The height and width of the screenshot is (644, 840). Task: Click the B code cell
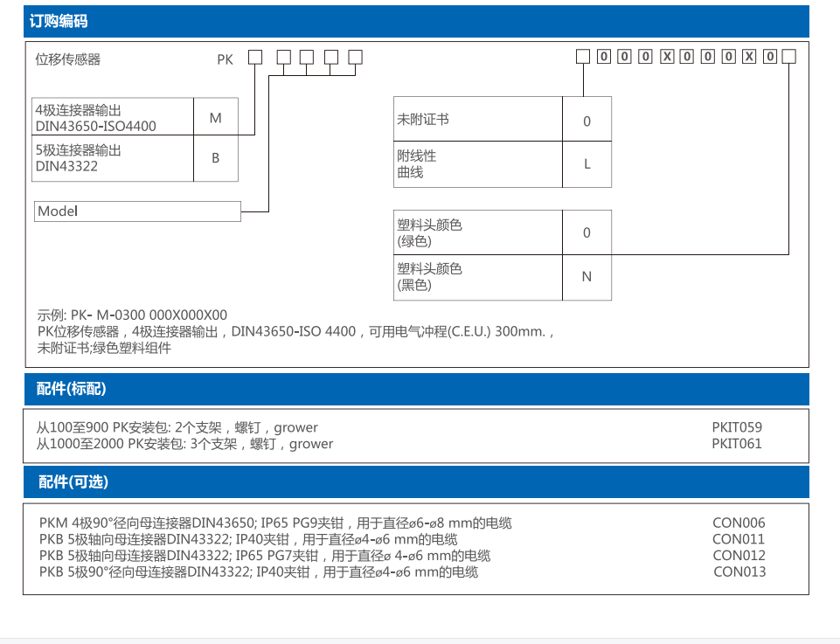click(x=216, y=158)
